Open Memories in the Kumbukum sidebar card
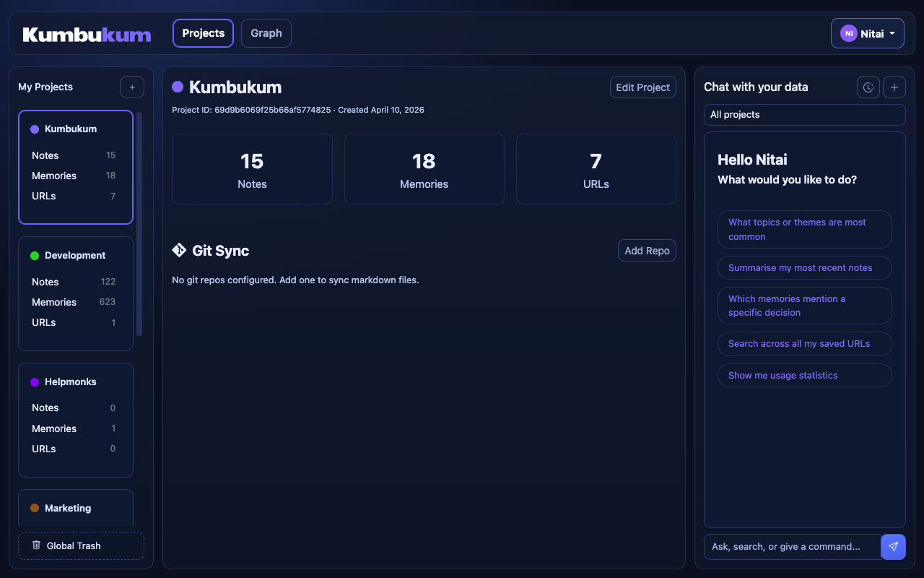This screenshot has height=578, width=924. (x=74, y=176)
